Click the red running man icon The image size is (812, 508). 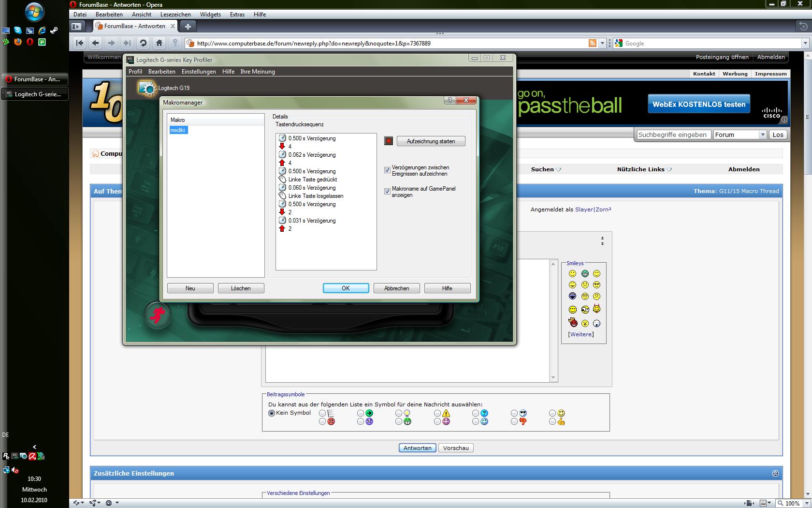click(157, 315)
